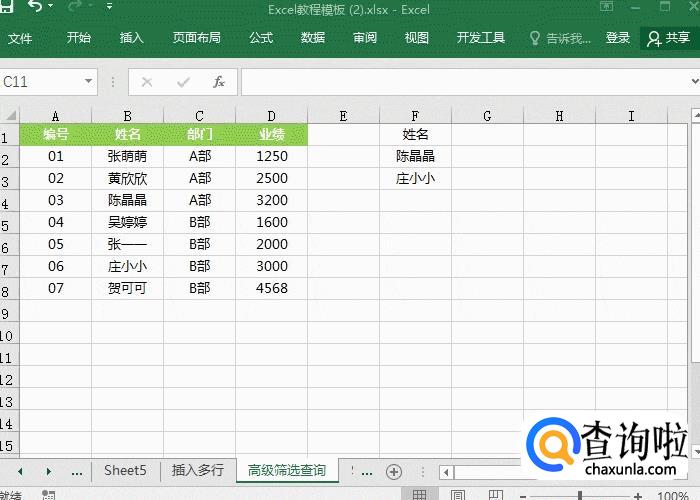The width and height of the screenshot is (700, 500).
Task: Switch to the Sheet5 tab
Action: click(x=125, y=471)
